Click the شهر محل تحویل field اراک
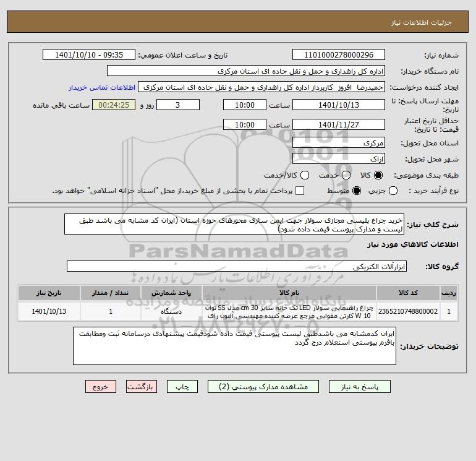The height and width of the screenshot is (461, 476). click(339, 158)
